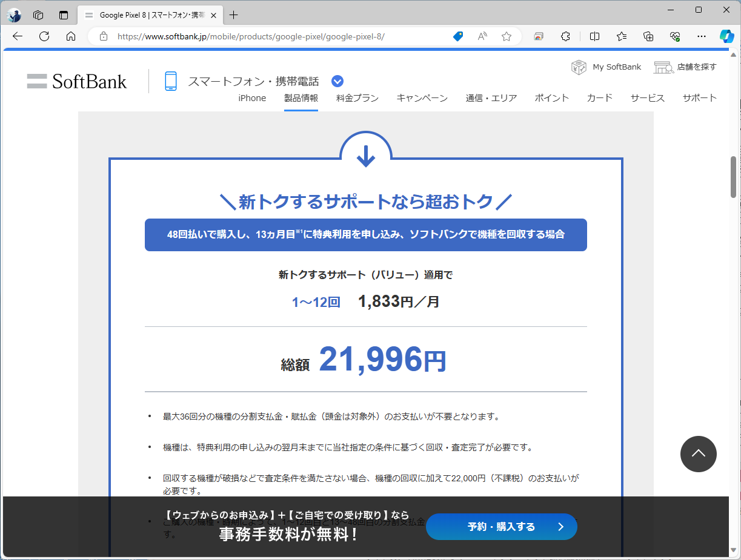Open browser Favorites star list icon

pos(621,36)
